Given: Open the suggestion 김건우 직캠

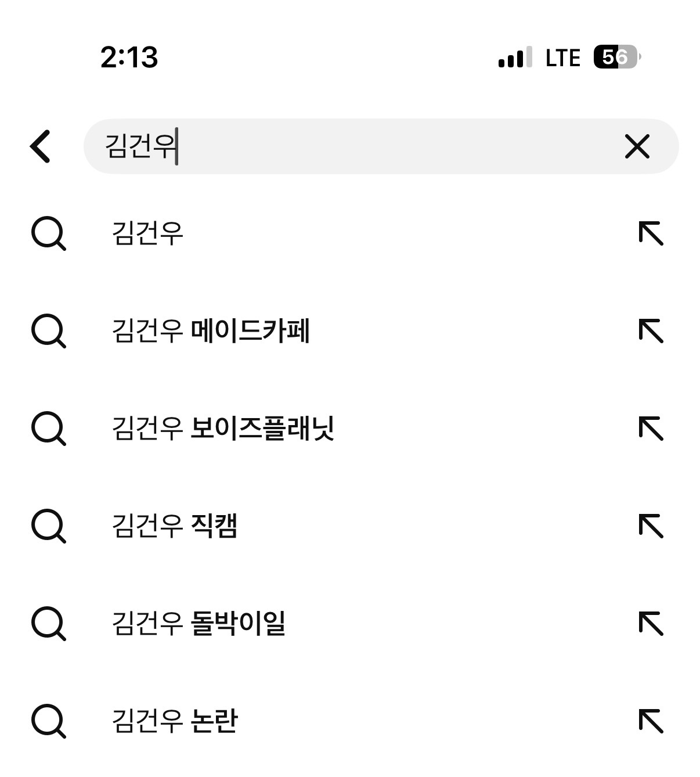Looking at the screenshot, I should point(175,526).
